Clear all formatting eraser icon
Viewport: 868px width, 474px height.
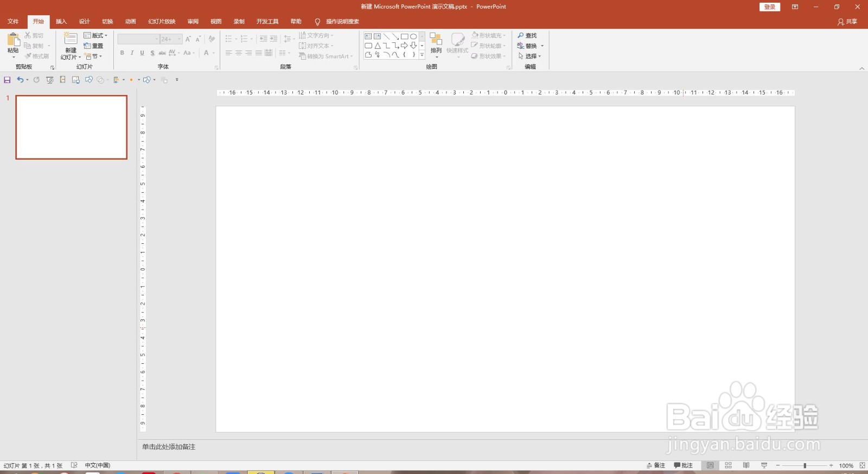[x=212, y=39]
